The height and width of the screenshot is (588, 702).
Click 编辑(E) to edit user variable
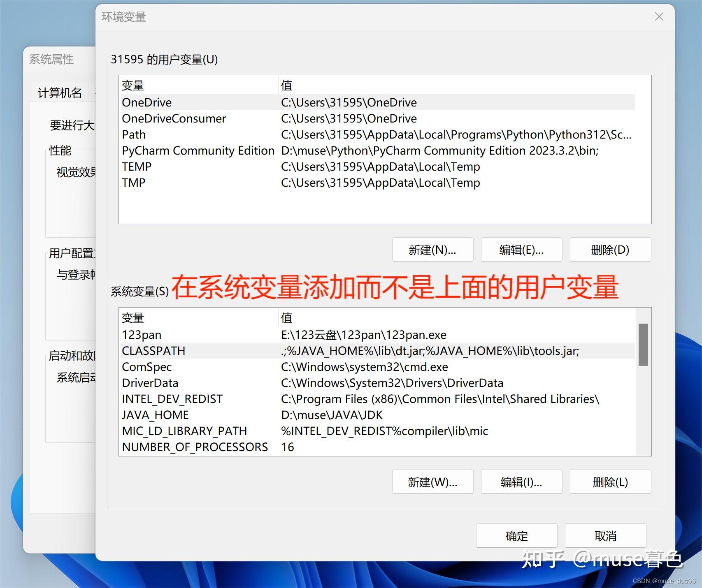tap(521, 249)
